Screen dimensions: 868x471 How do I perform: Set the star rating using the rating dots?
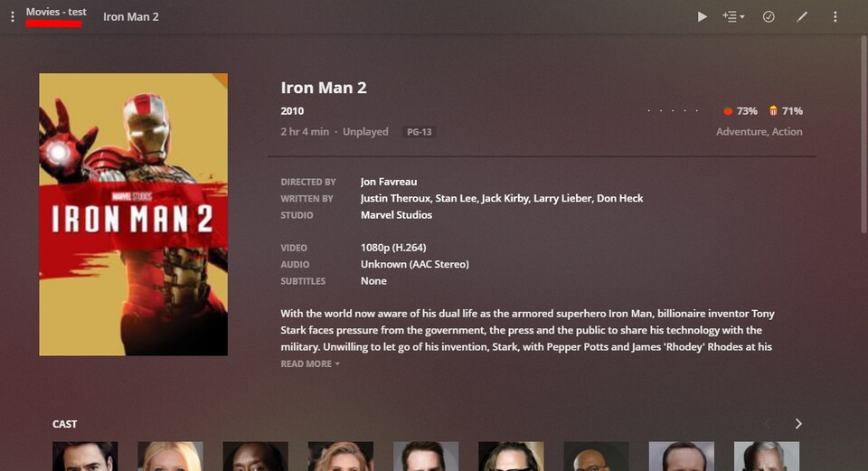pyautogui.click(x=673, y=110)
